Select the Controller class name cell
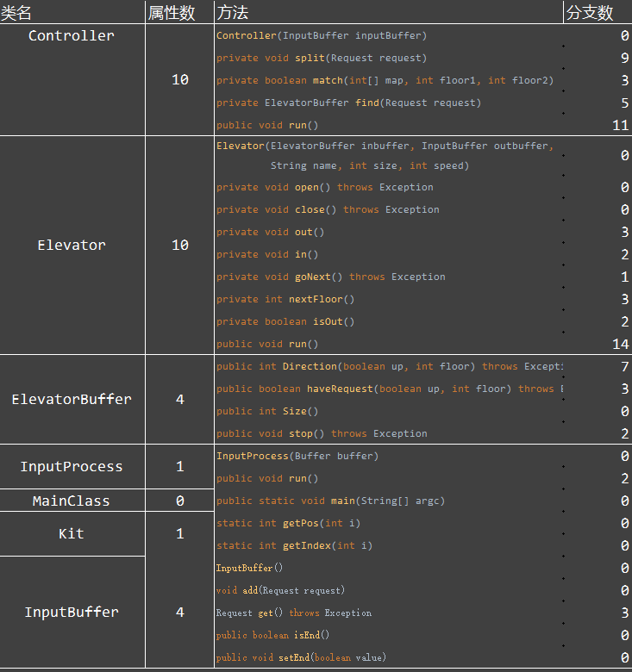The image size is (632, 672). tap(72, 36)
